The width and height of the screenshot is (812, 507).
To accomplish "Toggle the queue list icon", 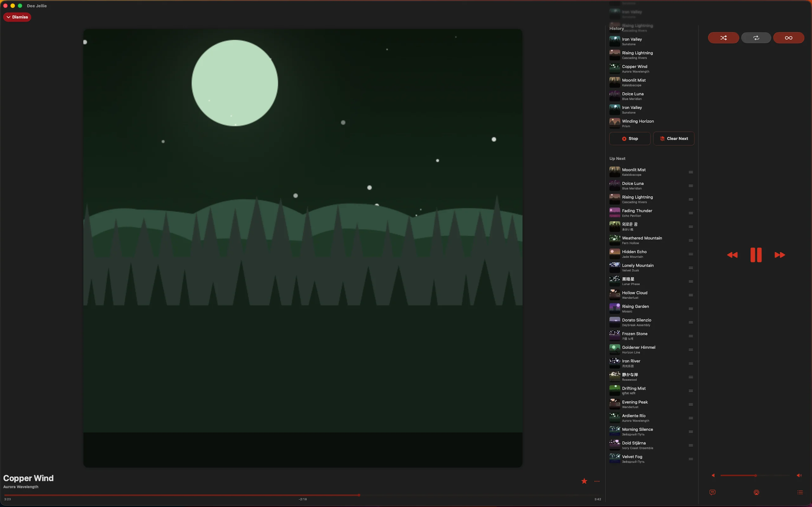I will pyautogui.click(x=800, y=492).
